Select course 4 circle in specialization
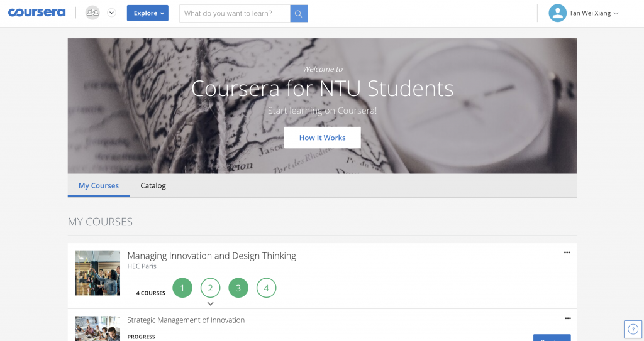The width and height of the screenshot is (644, 341). tap(266, 288)
